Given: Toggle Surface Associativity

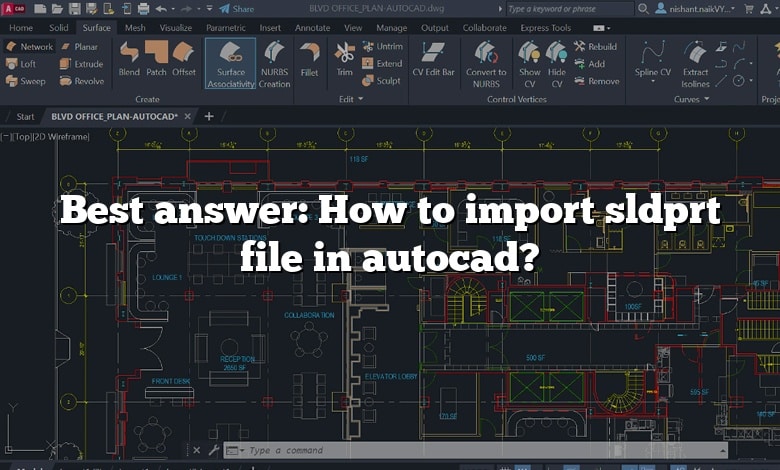Looking at the screenshot, I should pos(231,64).
